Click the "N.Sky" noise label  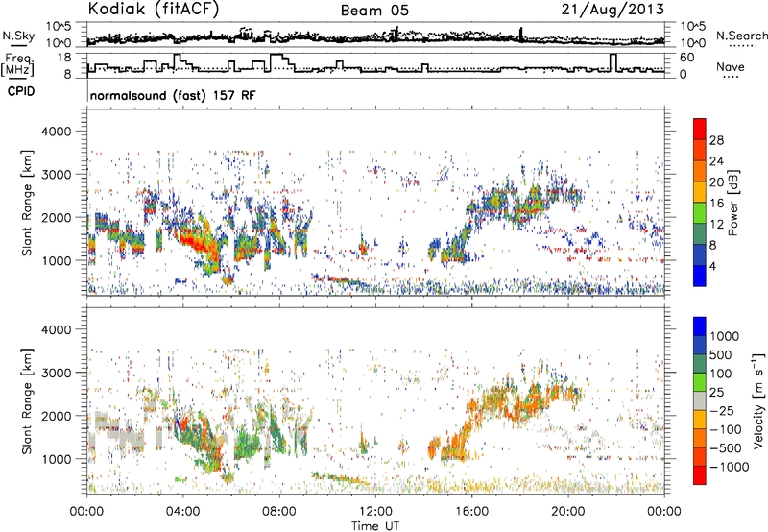point(18,36)
